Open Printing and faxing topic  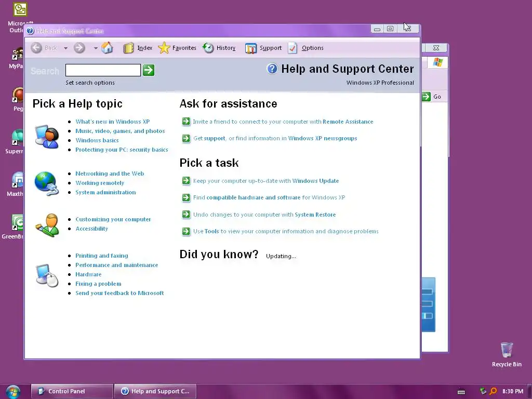[102, 256]
